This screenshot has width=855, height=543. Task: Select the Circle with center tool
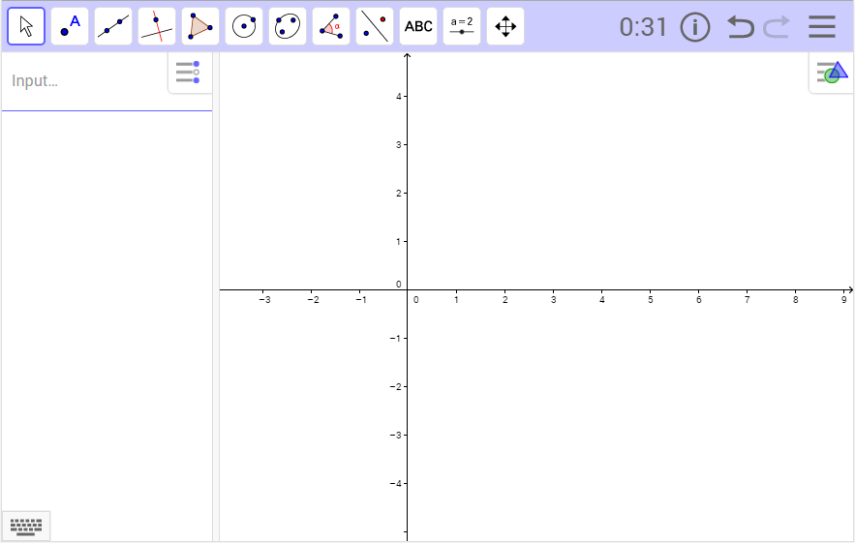244,26
